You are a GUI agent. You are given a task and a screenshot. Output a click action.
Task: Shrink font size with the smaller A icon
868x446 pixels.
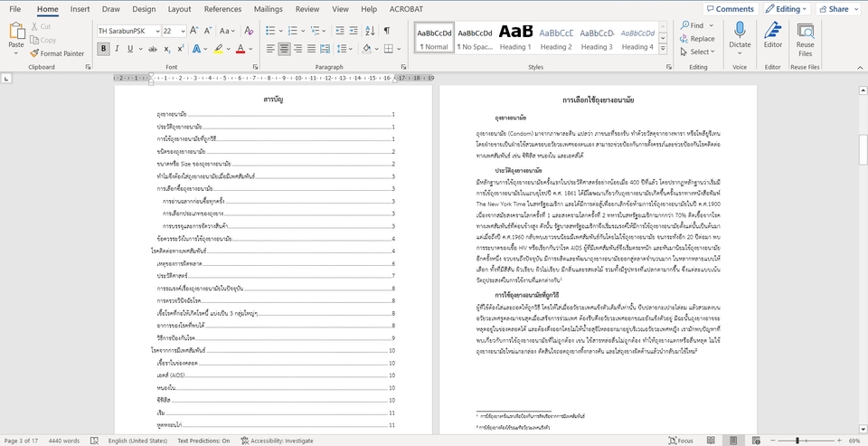click(208, 31)
